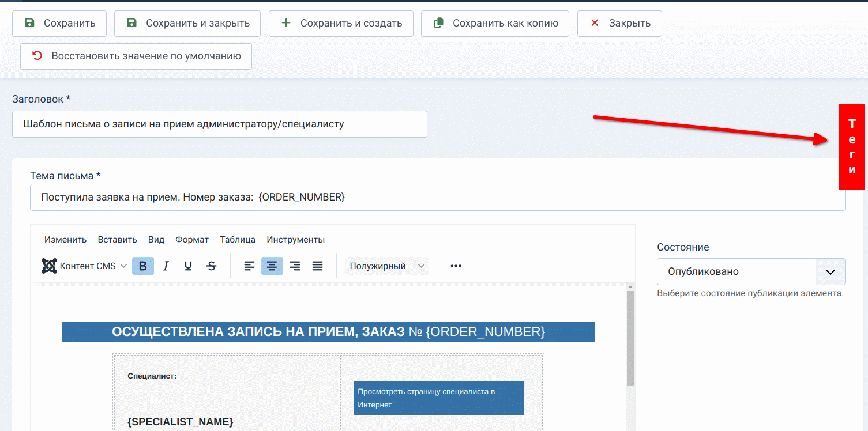
Task: Expand the Полужирный format dropdown
Action: [x=387, y=266]
